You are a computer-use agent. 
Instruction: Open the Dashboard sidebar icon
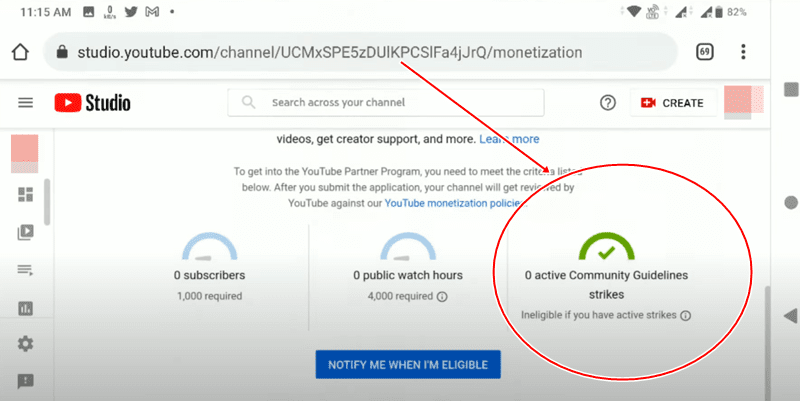(25, 195)
